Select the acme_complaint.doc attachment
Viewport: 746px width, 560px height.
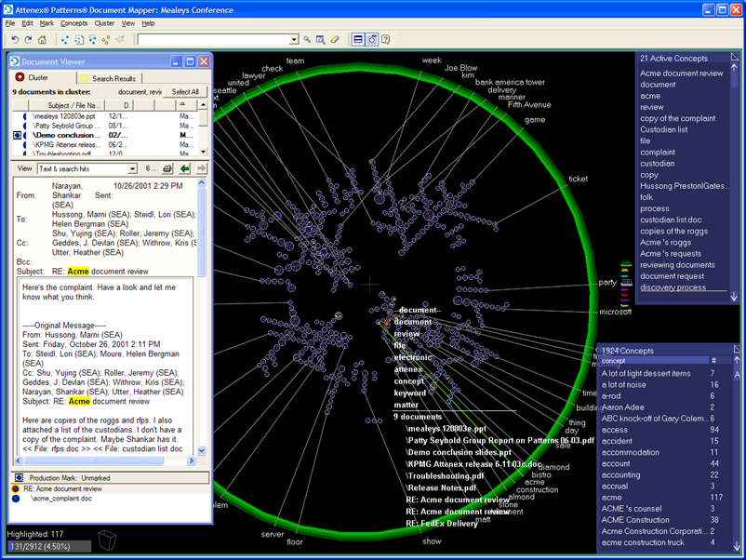(x=63, y=499)
